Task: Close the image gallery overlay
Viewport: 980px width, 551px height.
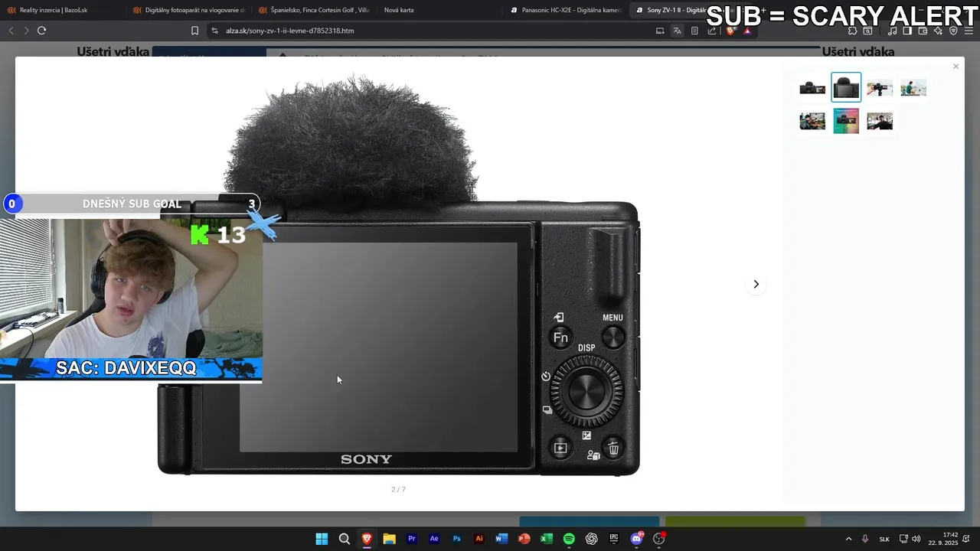Action: coord(955,67)
